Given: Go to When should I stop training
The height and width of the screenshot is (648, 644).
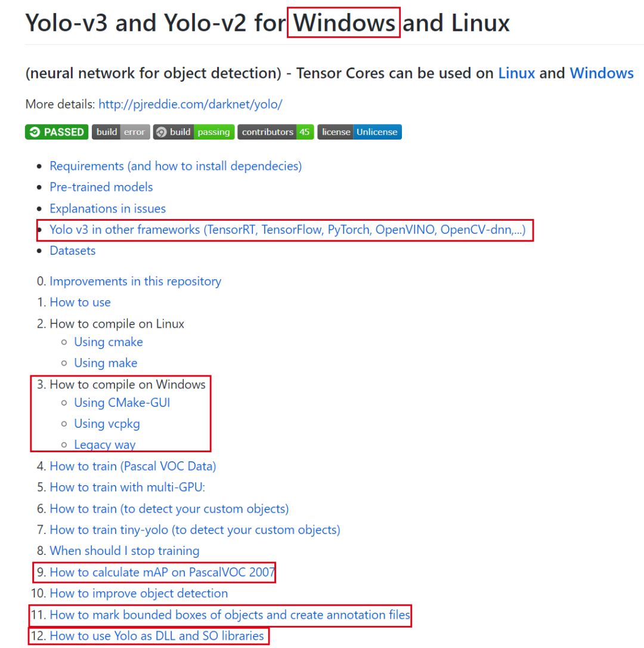Looking at the screenshot, I should 124,551.
